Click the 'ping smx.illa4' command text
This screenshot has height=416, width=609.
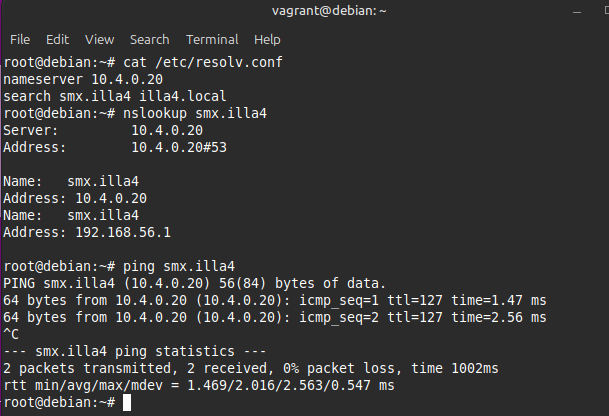pyautogui.click(x=179, y=266)
